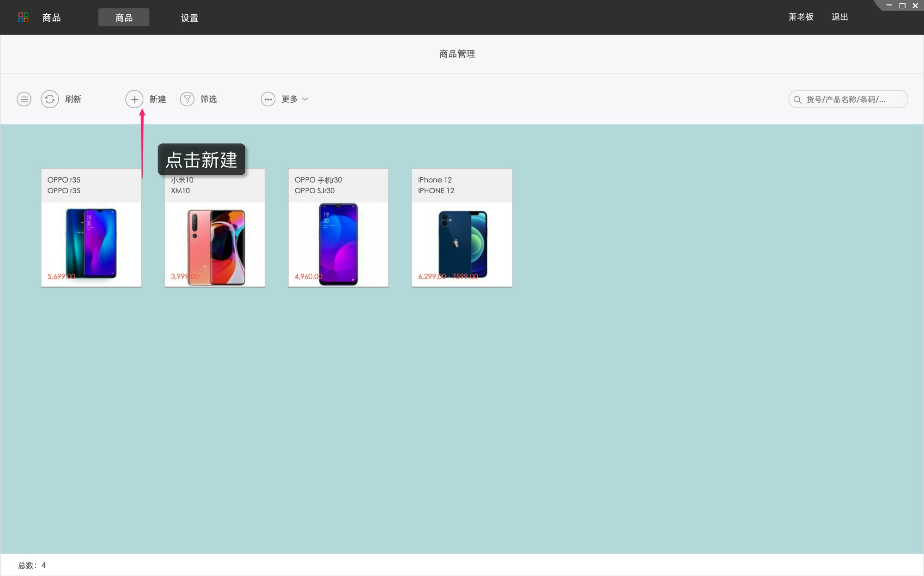Click the hamburger list menu icon
This screenshot has width=924, height=576.
[x=24, y=99]
